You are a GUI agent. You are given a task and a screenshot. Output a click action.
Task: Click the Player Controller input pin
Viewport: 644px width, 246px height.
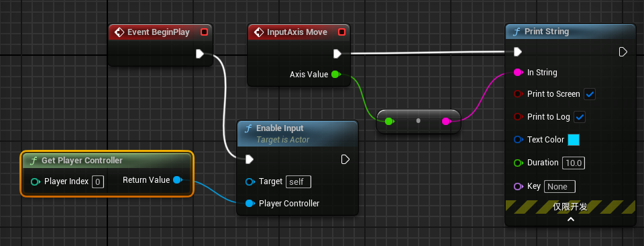250,204
